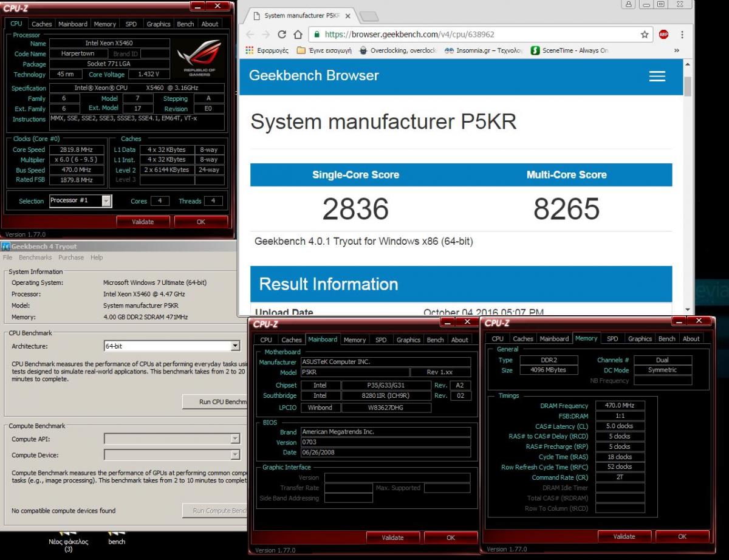The height and width of the screenshot is (560, 729).
Task: Select Graphics tab in the Memory CPU-Z window
Action: 640,339
